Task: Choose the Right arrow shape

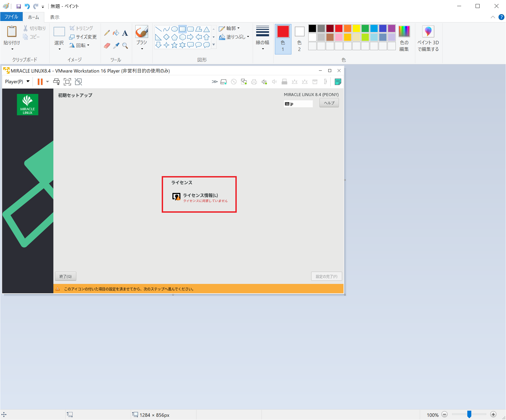Action: (x=190, y=37)
